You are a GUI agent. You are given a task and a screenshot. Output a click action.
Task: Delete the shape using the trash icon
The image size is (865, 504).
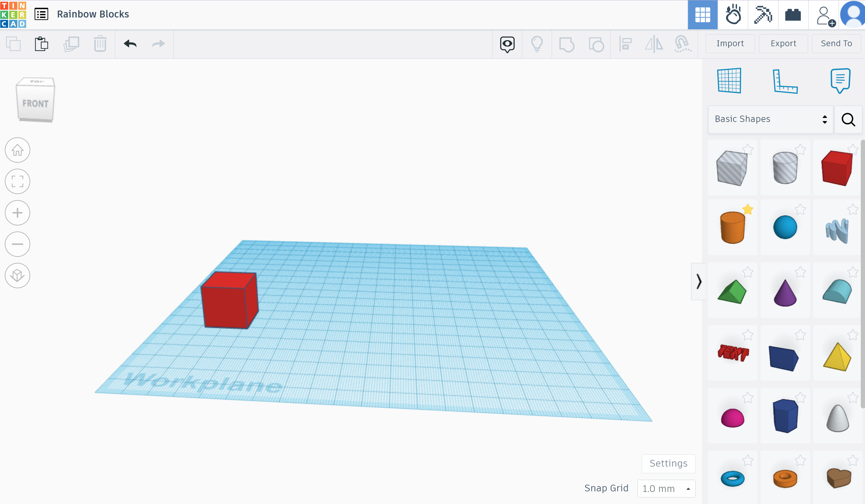[100, 44]
